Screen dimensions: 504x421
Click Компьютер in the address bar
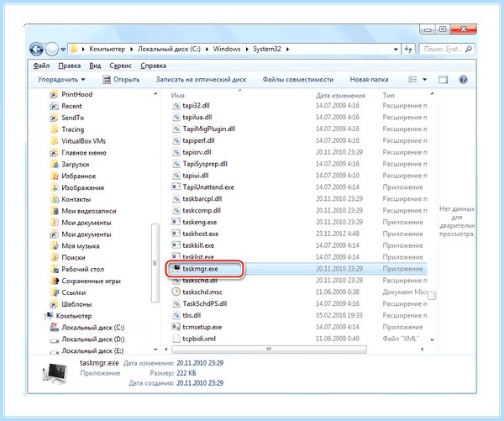[x=107, y=49]
